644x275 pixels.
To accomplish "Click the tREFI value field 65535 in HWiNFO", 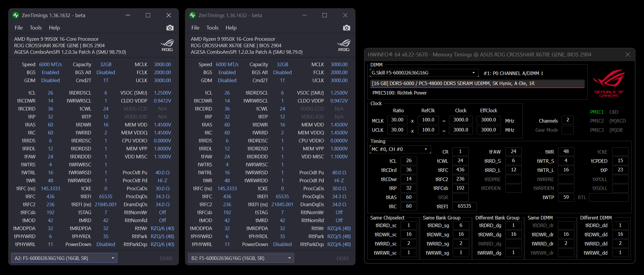I will (464, 206).
